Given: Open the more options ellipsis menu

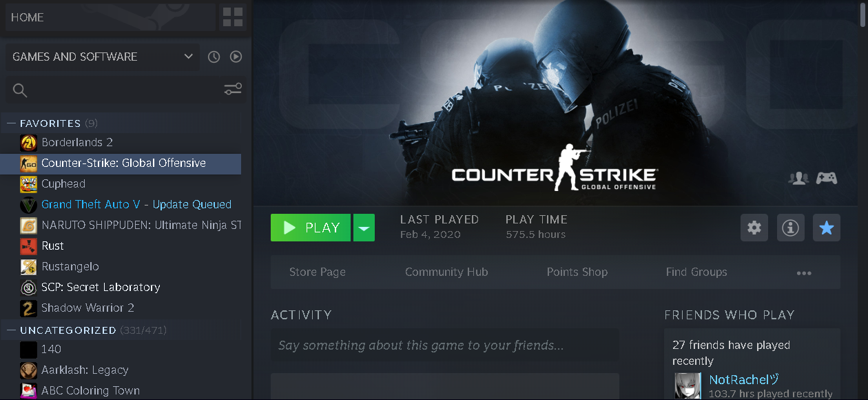Looking at the screenshot, I should coord(804,272).
